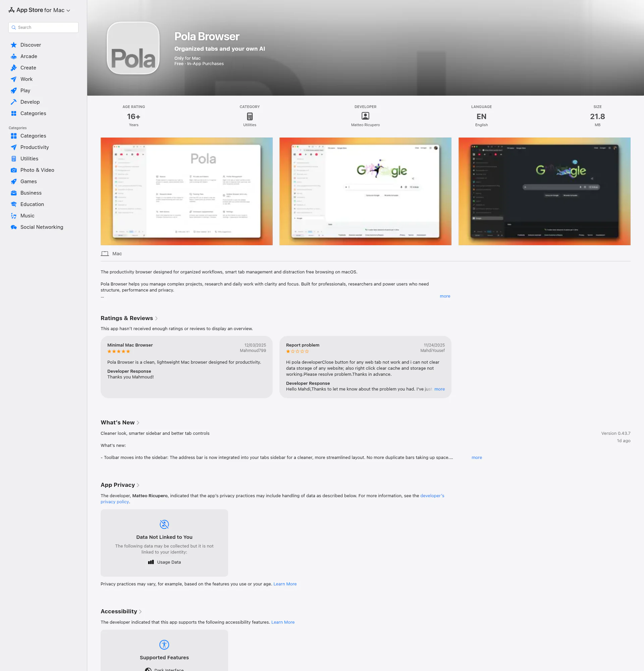Open the first Pola welcome screenshot
The width and height of the screenshot is (644, 671).
coord(186,191)
